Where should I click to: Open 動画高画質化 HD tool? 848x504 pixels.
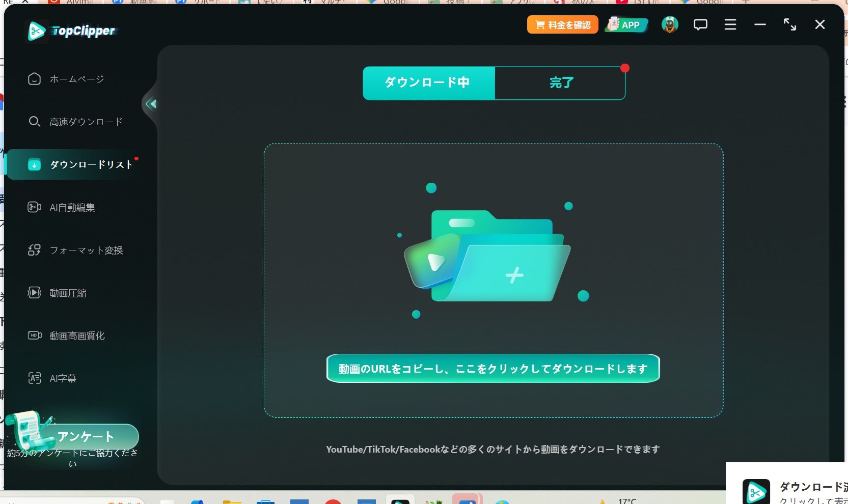(x=76, y=335)
